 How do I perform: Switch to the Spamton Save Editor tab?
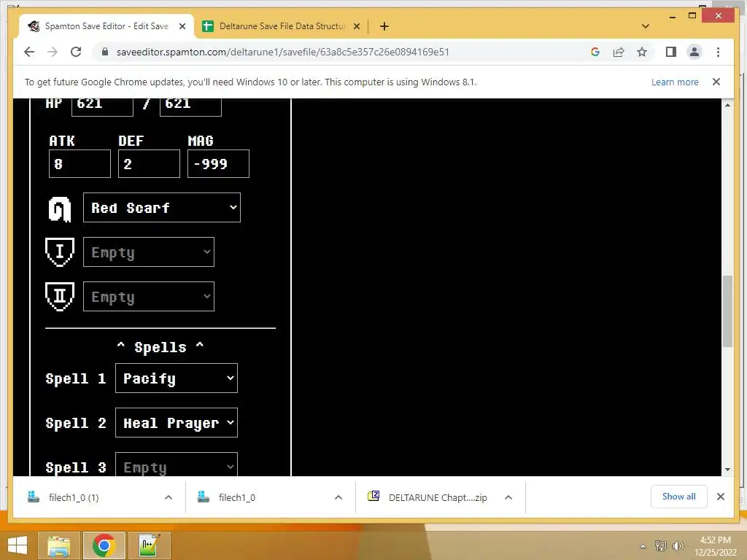[106, 26]
